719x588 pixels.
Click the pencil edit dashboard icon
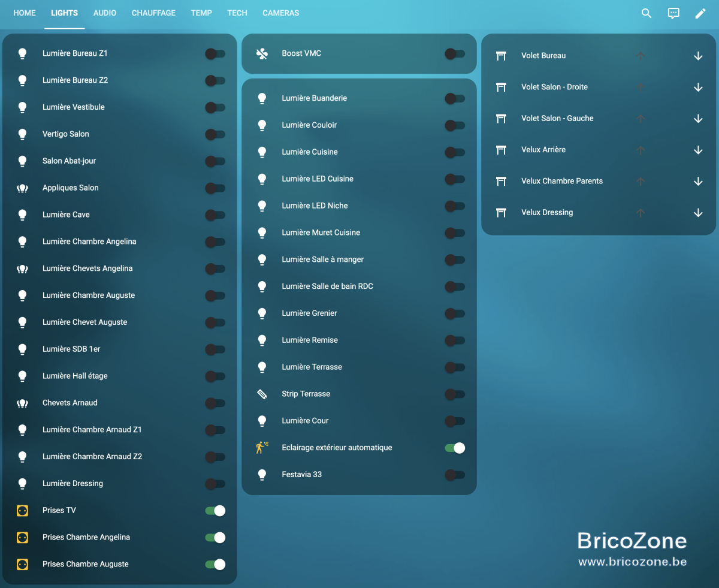[x=700, y=13]
